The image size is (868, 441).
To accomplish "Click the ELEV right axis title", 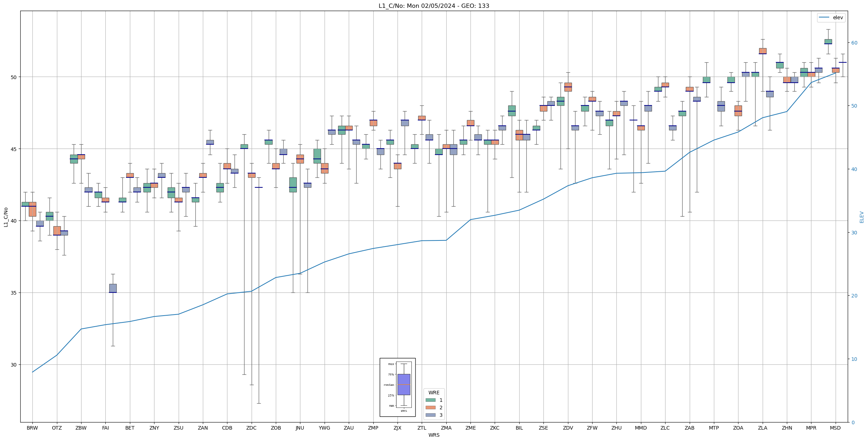I will coord(862,217).
